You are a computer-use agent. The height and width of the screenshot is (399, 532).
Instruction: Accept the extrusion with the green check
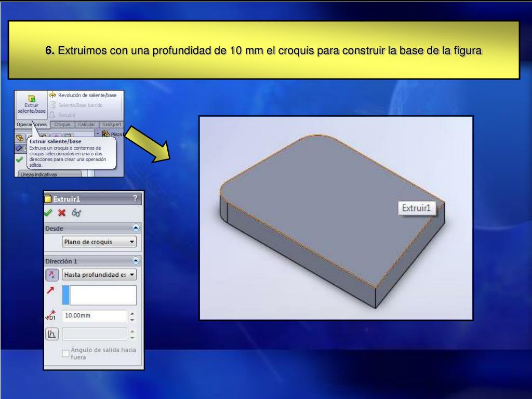point(48,212)
